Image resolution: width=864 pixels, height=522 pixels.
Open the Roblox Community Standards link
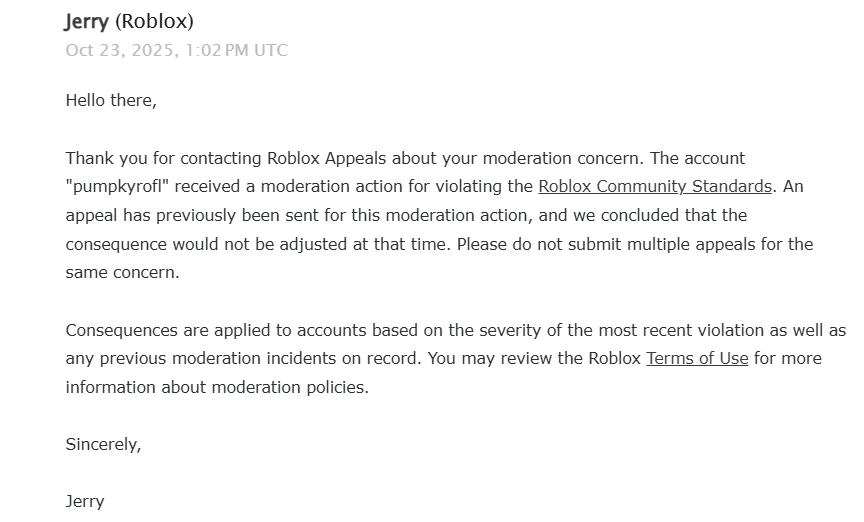point(655,187)
